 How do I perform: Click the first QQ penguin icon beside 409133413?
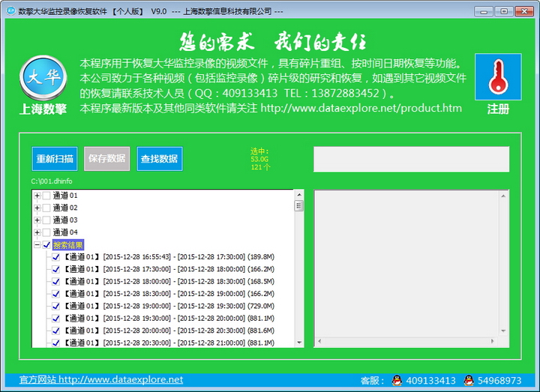(397, 380)
